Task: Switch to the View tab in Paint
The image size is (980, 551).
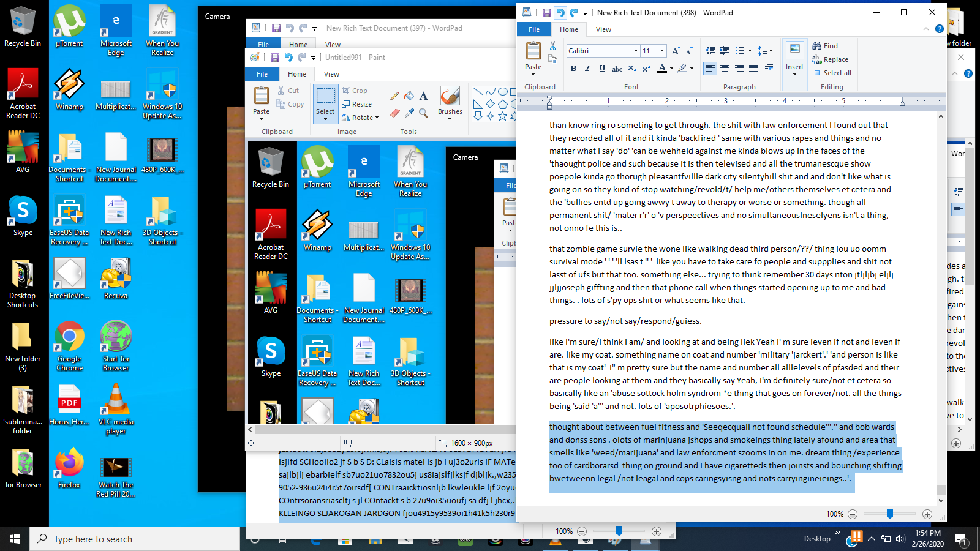Action: (x=331, y=74)
